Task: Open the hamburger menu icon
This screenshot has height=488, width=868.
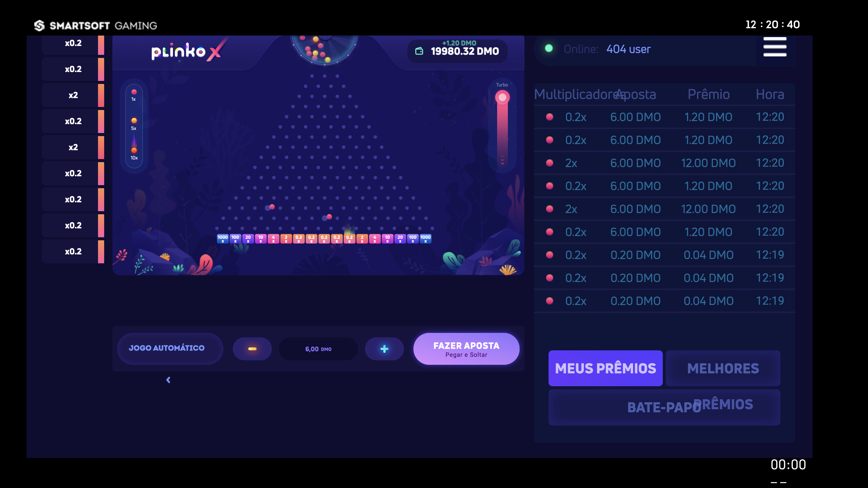Action: tap(775, 47)
